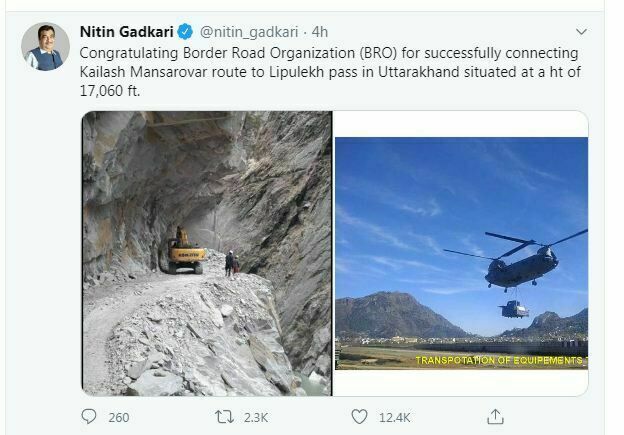Click the 12.4K likes count
The image size is (624, 435).
394,417
